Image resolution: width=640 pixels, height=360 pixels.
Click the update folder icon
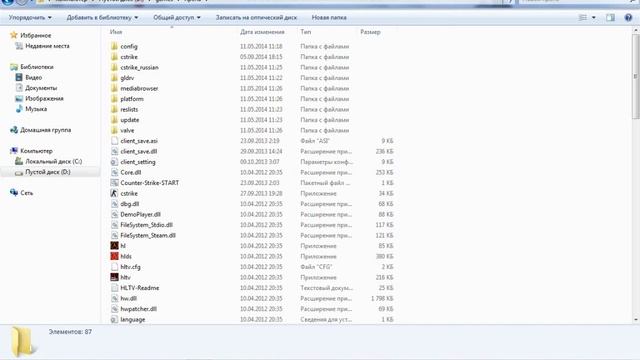[114, 120]
